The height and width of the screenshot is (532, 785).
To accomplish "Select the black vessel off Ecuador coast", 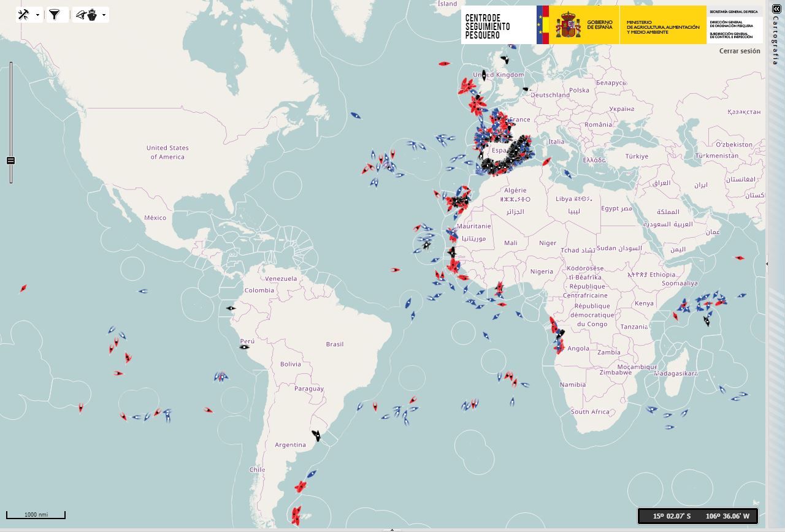I will (231, 308).
